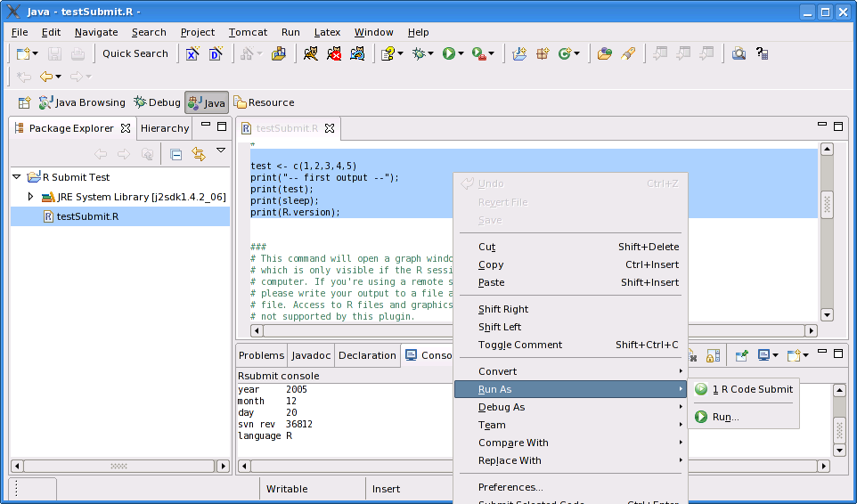Click the question mark calculator help icon
Image resolution: width=857 pixels, height=504 pixels.
pos(763,53)
